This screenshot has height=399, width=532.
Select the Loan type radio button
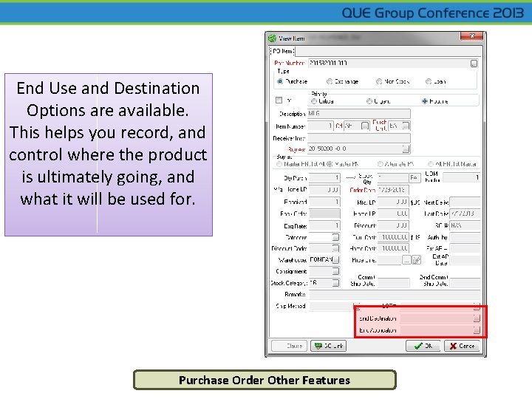429,81
